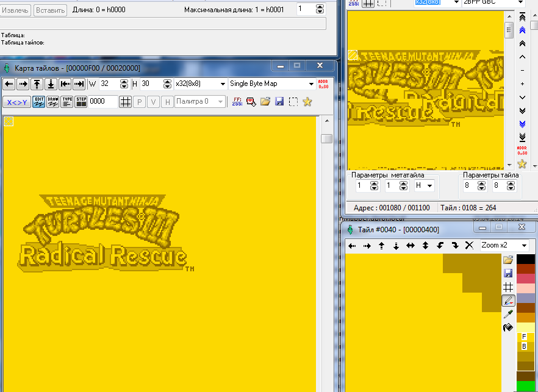Viewport: 538px width, 392px height.
Task: Select the eyedropper tool in tile editor
Action: [x=508, y=314]
